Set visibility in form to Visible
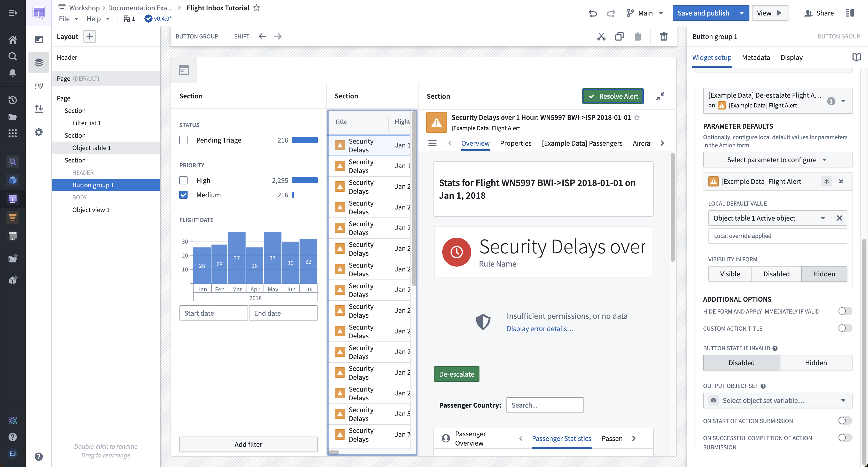Image resolution: width=868 pixels, height=467 pixels. (x=730, y=274)
